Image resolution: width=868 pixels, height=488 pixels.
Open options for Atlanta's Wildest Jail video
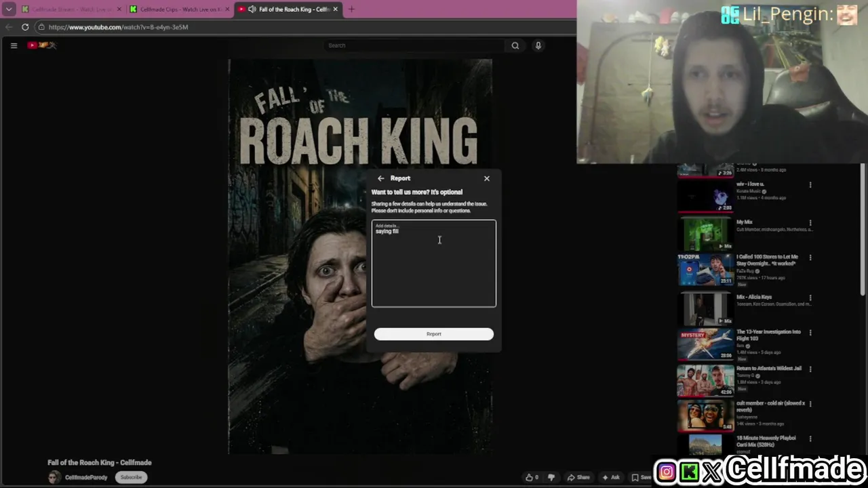810,369
